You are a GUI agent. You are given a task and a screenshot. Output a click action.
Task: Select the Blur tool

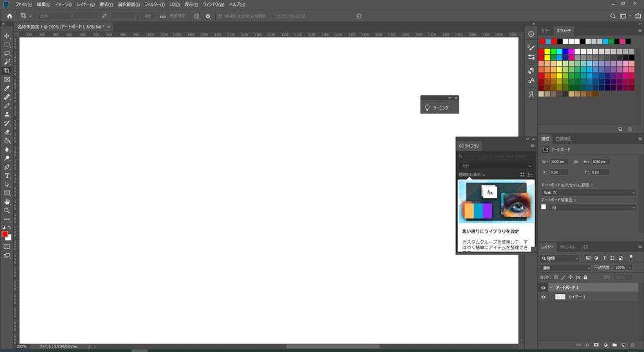(x=7, y=150)
